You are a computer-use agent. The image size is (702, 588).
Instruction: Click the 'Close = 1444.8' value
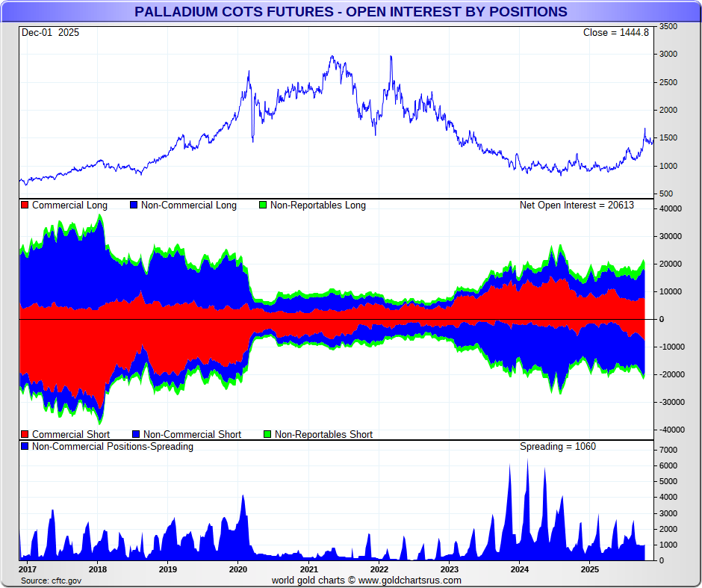615,33
